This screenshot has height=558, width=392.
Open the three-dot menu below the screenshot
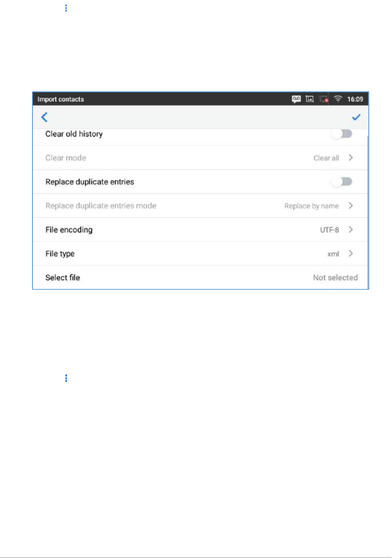coord(66,378)
